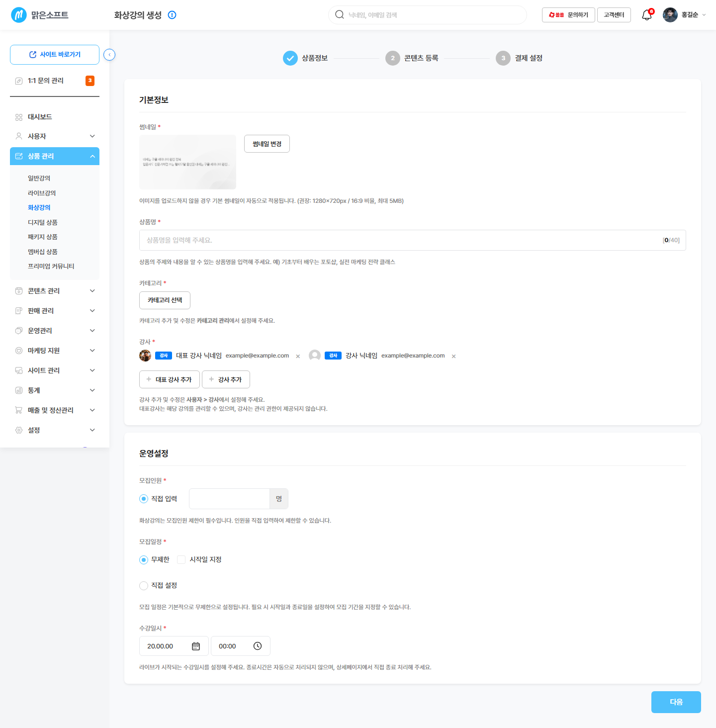Check the 시작일 지정 checkbox
Image resolution: width=716 pixels, height=728 pixels.
pos(181,560)
